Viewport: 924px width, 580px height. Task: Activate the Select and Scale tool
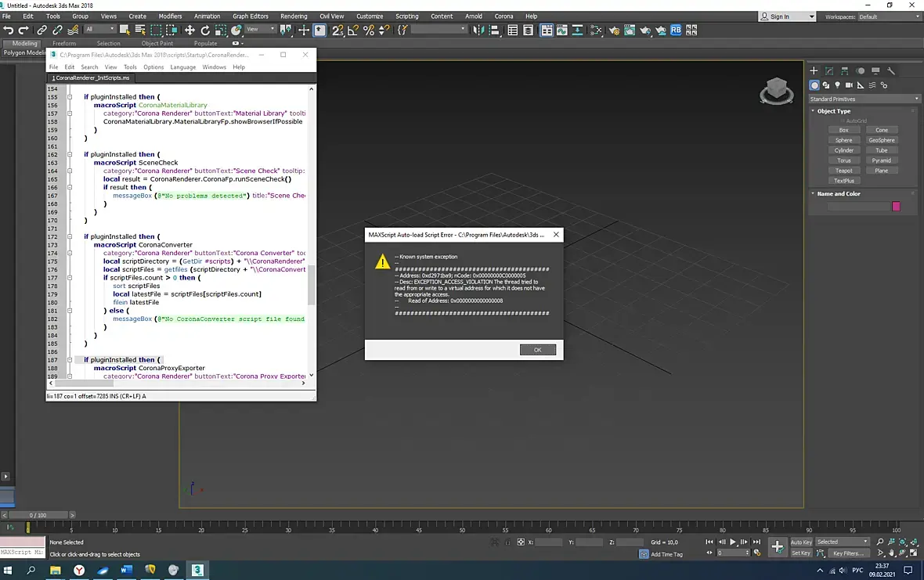(220, 30)
